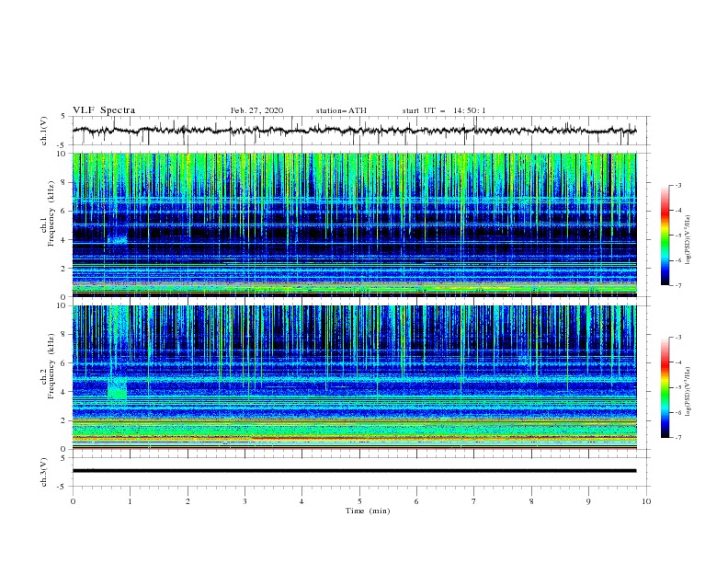
Task: Click time axis tick label "1"
Action: [x=130, y=501]
